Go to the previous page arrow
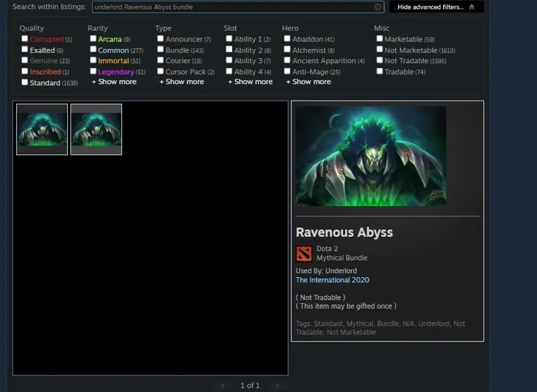The image size is (537, 392). point(223,385)
